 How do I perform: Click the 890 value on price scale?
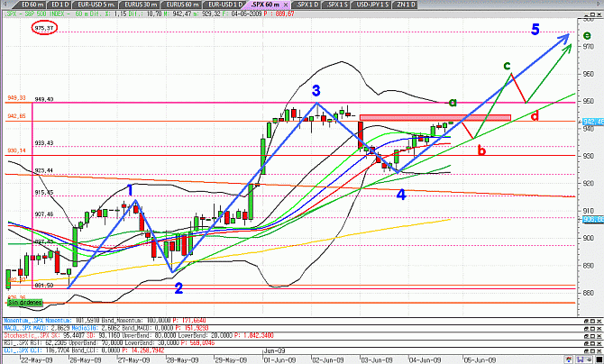pyautogui.click(x=588, y=266)
